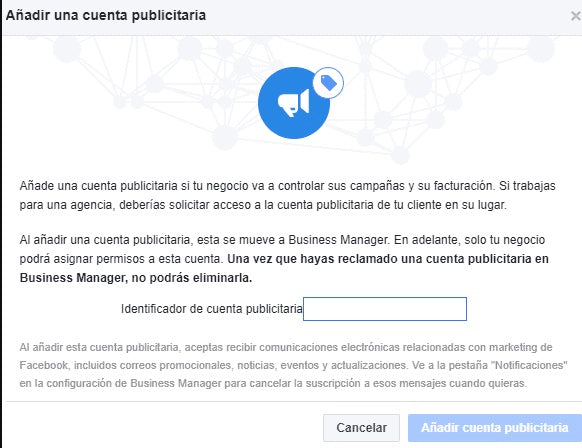Viewport: 582px width, 448px height.
Task: Click the dialog title 'Añadir una cuenta publicitaria'
Action: 106,16
